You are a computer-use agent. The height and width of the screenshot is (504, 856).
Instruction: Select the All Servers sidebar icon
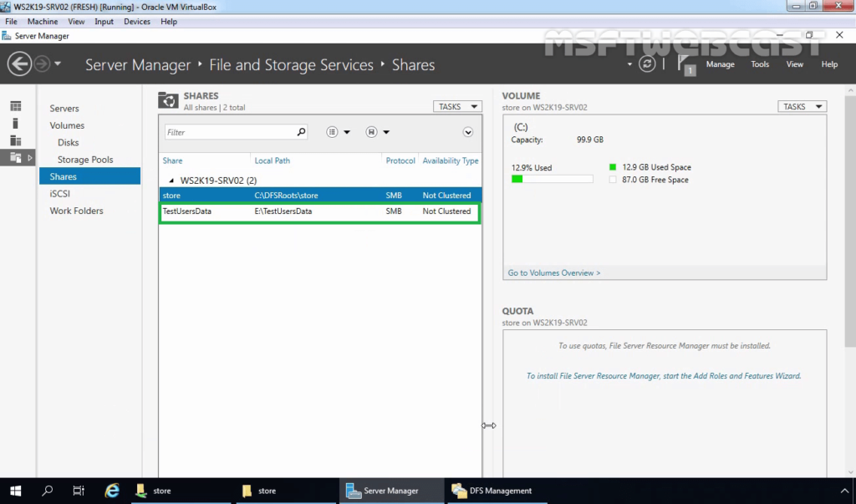pos(16,140)
